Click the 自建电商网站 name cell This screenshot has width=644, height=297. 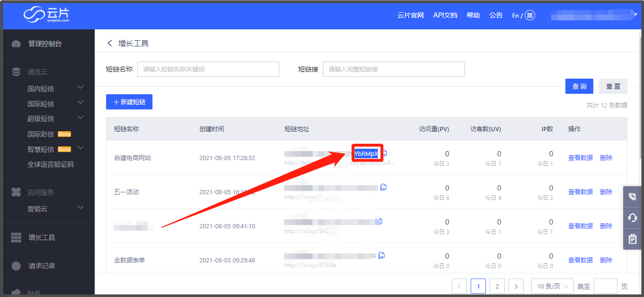pos(133,158)
